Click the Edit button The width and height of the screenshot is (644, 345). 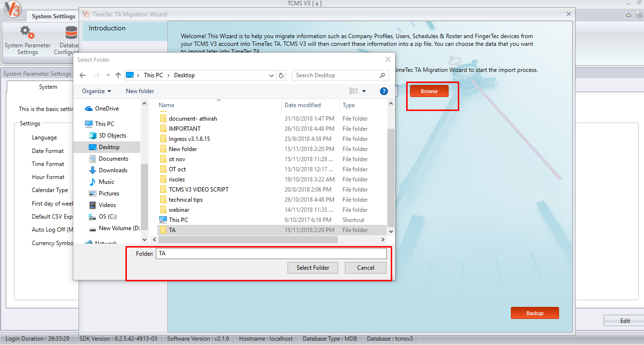tap(625, 320)
